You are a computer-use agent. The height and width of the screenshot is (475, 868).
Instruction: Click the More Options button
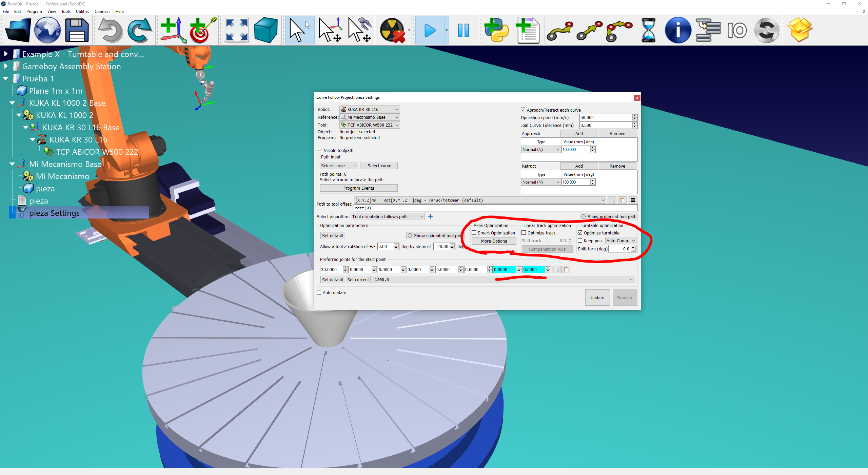494,241
